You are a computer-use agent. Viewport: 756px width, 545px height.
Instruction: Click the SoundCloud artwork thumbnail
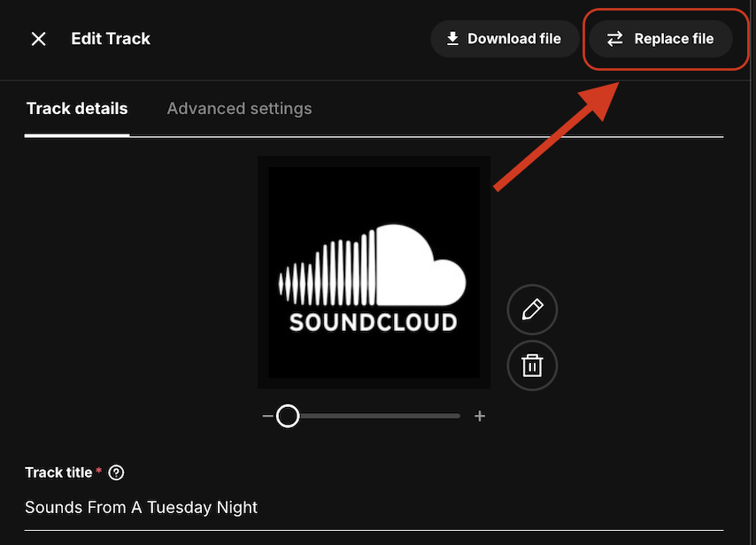click(374, 272)
